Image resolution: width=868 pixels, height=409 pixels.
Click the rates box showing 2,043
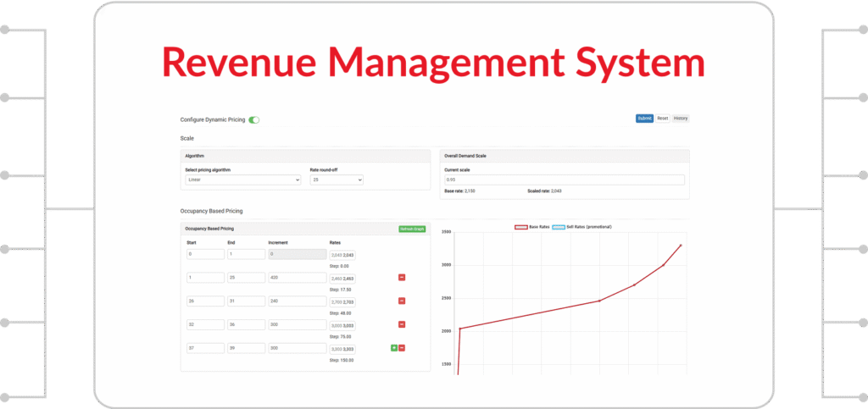click(x=342, y=255)
